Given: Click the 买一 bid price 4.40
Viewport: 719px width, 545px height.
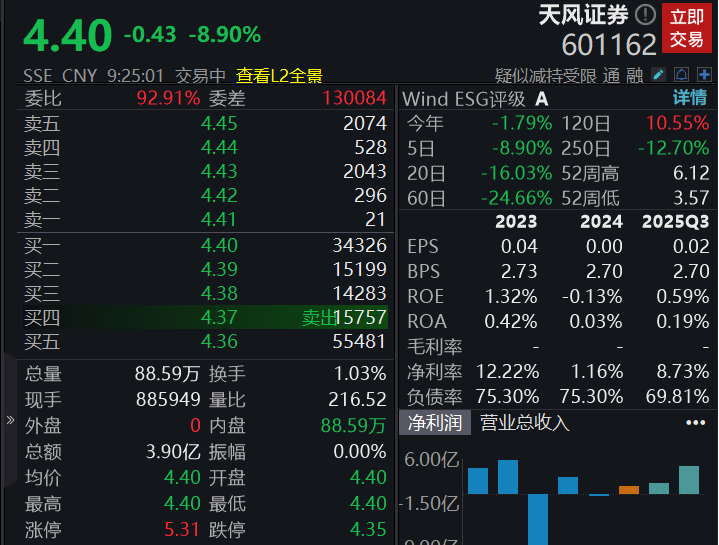Looking at the screenshot, I should pyautogui.click(x=219, y=245).
